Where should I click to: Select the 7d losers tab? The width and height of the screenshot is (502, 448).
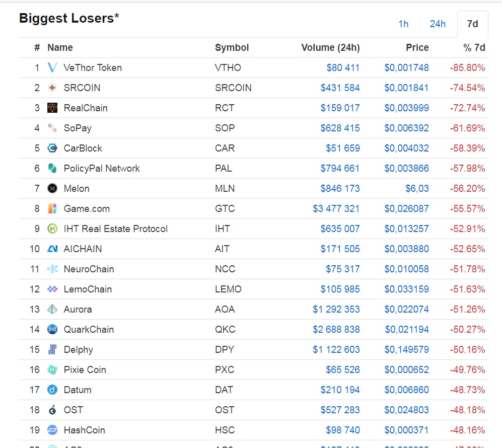[473, 24]
